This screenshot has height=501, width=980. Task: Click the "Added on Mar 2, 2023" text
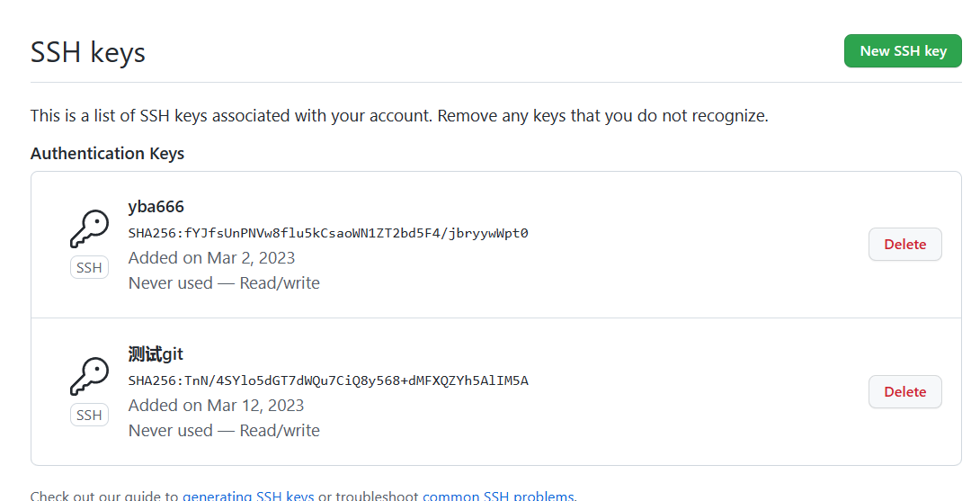211,258
